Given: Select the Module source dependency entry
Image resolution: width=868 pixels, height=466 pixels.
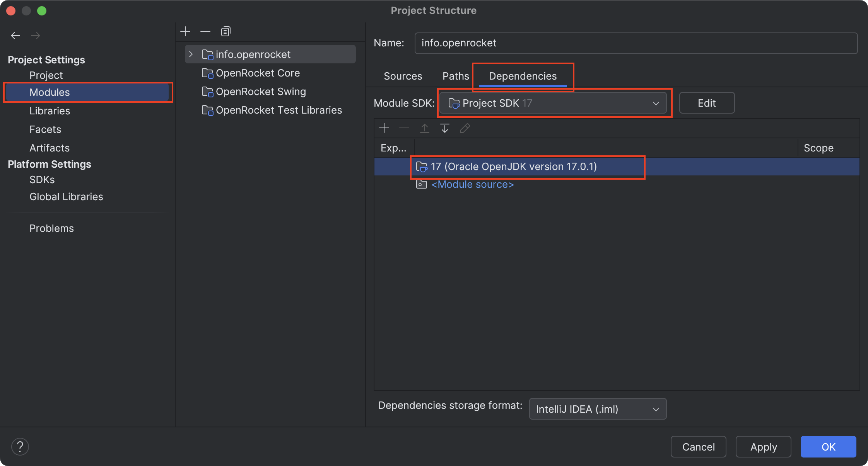Looking at the screenshot, I should (472, 185).
